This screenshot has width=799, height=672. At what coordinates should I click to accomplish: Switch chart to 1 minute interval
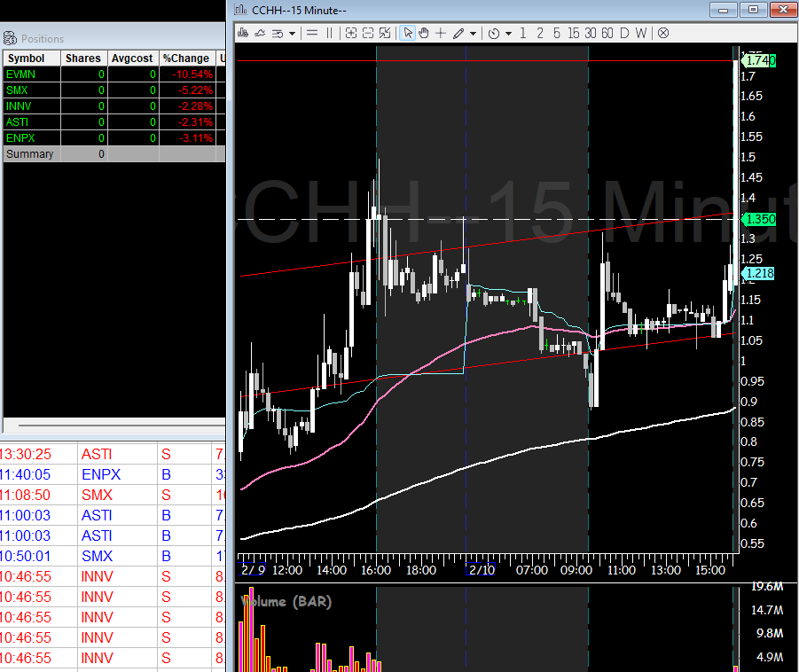point(523,33)
